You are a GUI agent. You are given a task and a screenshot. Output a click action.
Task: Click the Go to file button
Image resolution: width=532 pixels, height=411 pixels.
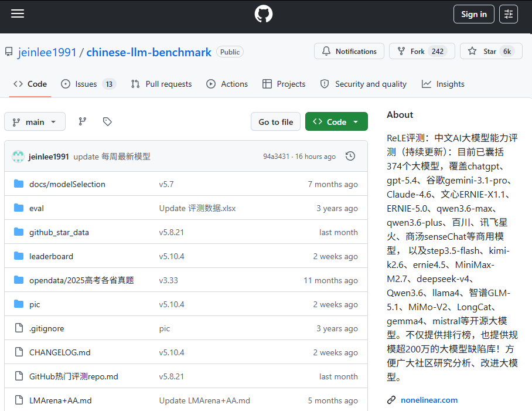[x=275, y=121]
